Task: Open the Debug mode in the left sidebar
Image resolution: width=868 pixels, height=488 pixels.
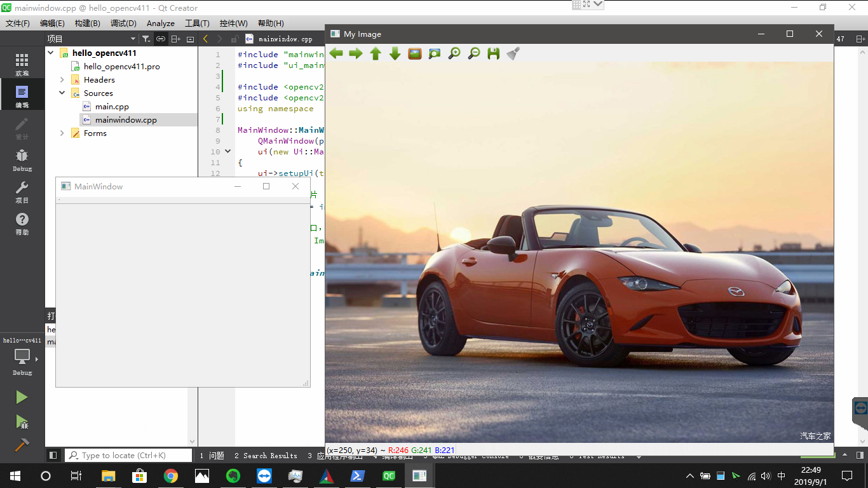Action: point(21,159)
